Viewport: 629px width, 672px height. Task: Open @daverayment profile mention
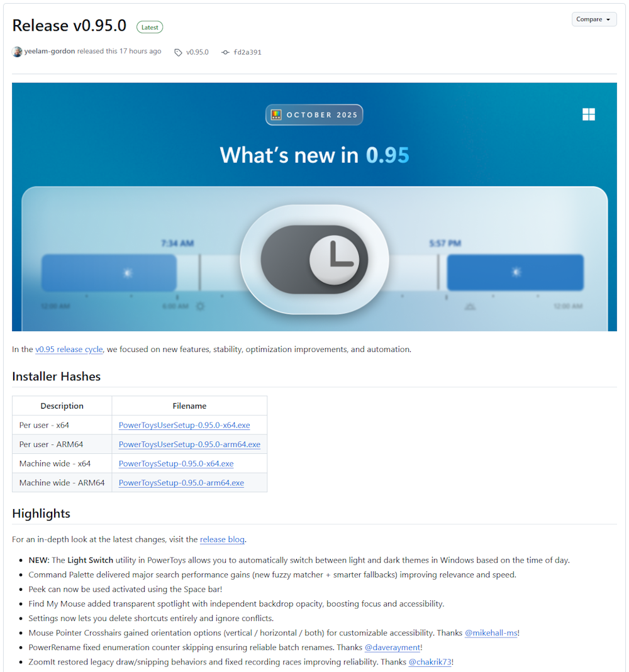coord(393,647)
